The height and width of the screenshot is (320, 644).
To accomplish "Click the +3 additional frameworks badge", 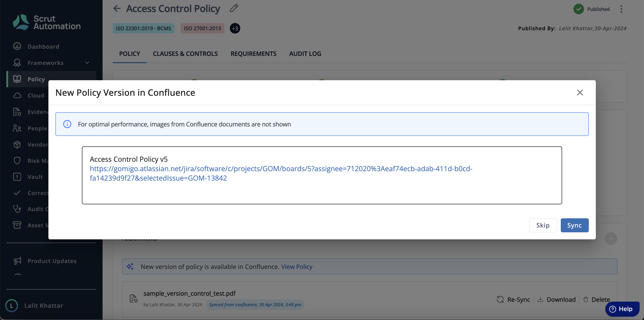I will coord(235,28).
